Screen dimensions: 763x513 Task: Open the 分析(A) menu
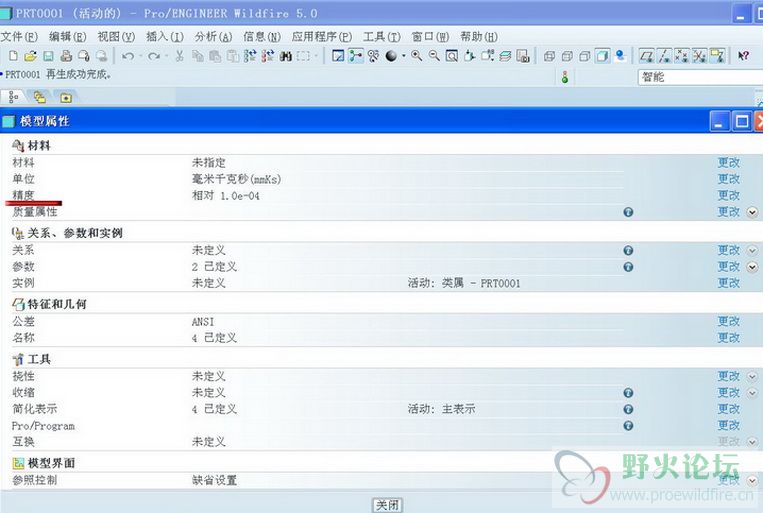[213, 37]
